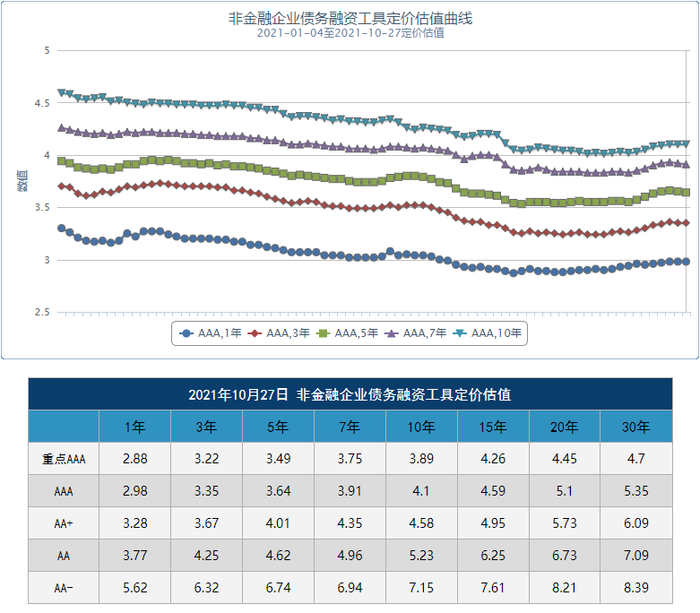Click the 重点AAA 15年 value 4.26
The image size is (700, 613).
click(x=493, y=459)
